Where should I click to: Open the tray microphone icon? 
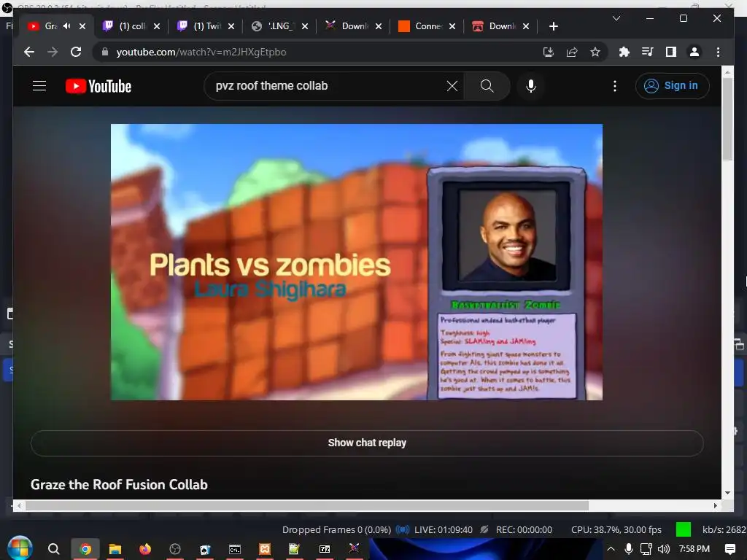(x=628, y=549)
